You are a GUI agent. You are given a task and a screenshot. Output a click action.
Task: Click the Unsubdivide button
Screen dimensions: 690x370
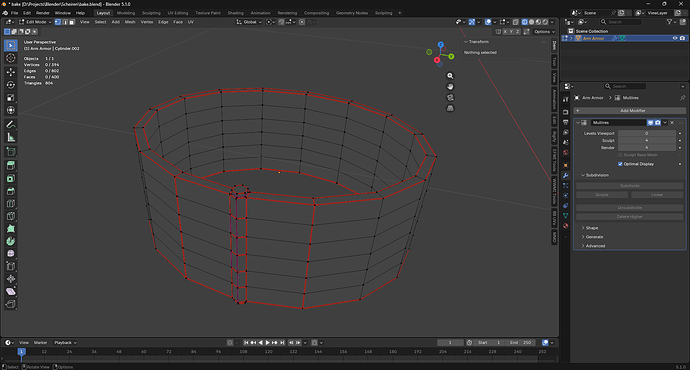click(630, 208)
